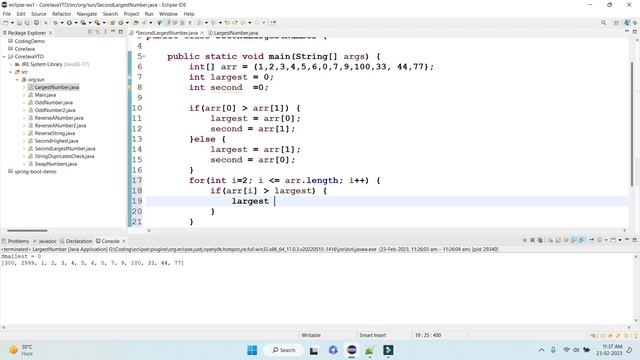Toggle Pin Console icon

pyautogui.click(x=591, y=240)
